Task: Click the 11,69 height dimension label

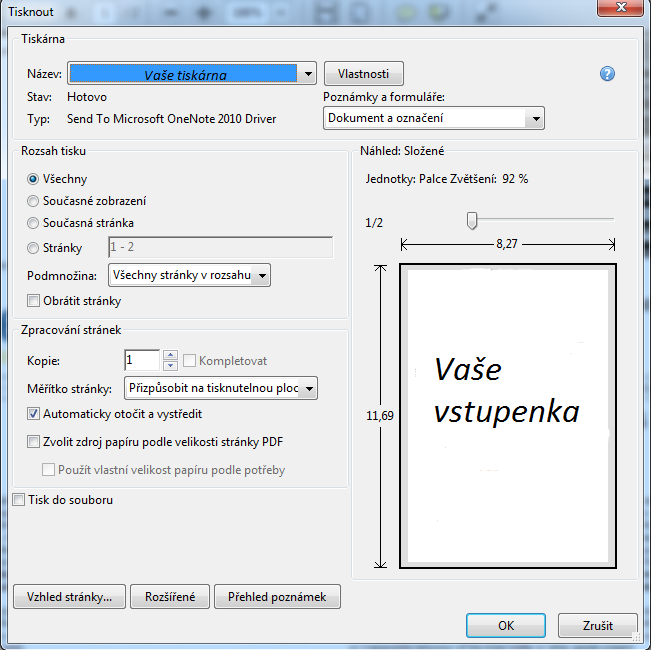Action: [x=379, y=415]
